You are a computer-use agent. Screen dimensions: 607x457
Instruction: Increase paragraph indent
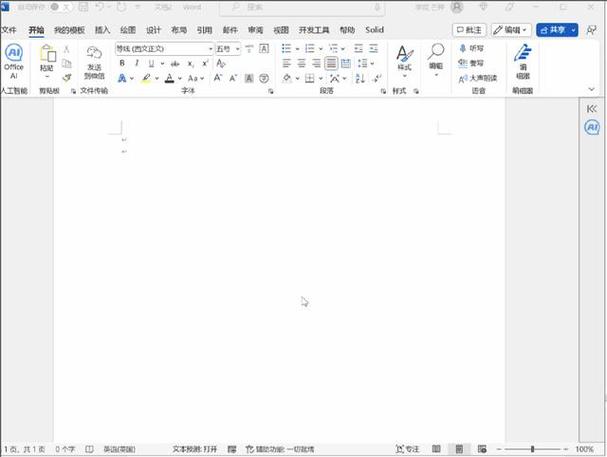pos(373,48)
